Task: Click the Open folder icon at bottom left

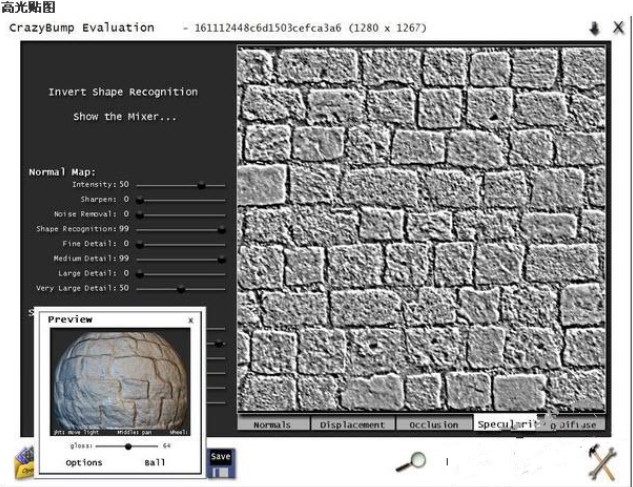Action: [24, 463]
